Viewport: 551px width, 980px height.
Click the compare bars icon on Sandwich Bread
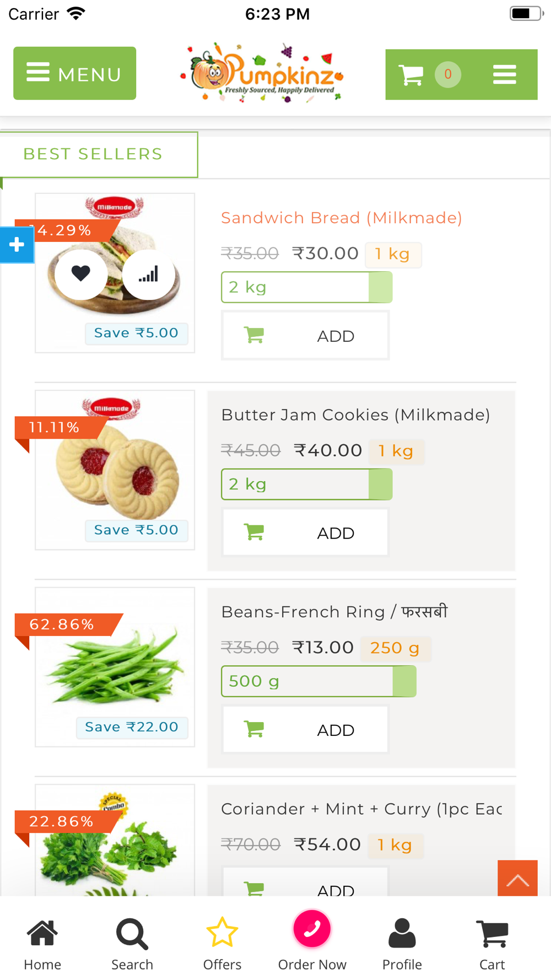(148, 273)
